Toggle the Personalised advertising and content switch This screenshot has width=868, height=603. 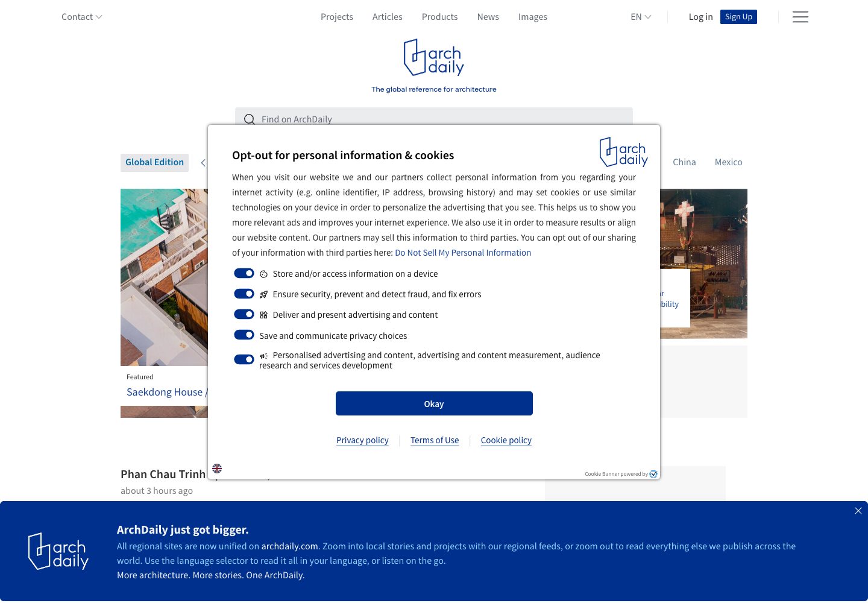tap(244, 359)
